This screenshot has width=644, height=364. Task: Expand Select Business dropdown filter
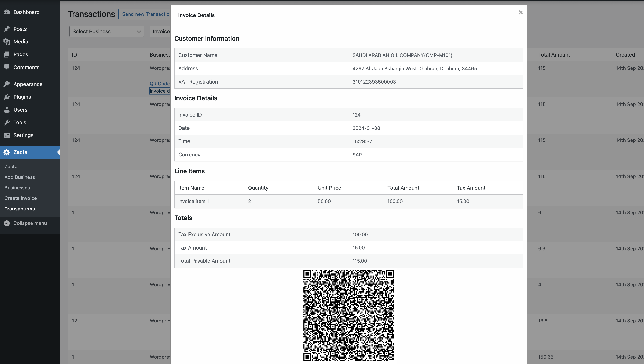107,31
